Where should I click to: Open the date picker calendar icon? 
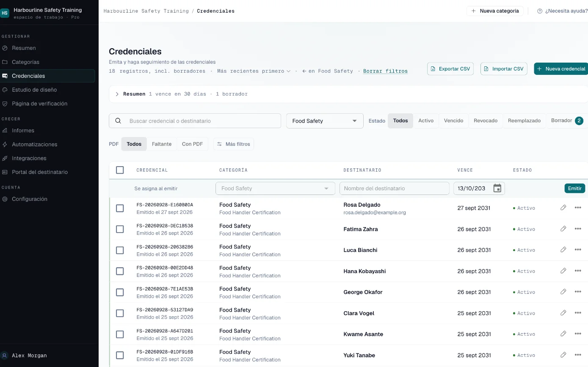pos(497,189)
